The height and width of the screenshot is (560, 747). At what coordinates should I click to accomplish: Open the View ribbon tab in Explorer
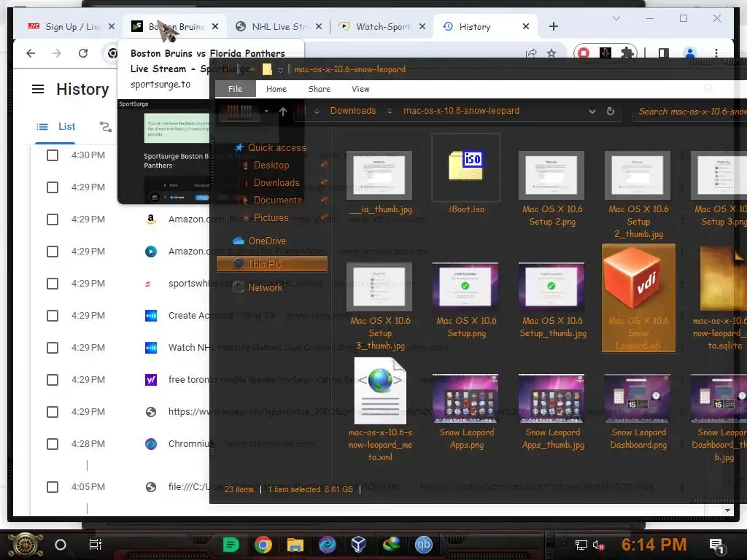[360, 89]
